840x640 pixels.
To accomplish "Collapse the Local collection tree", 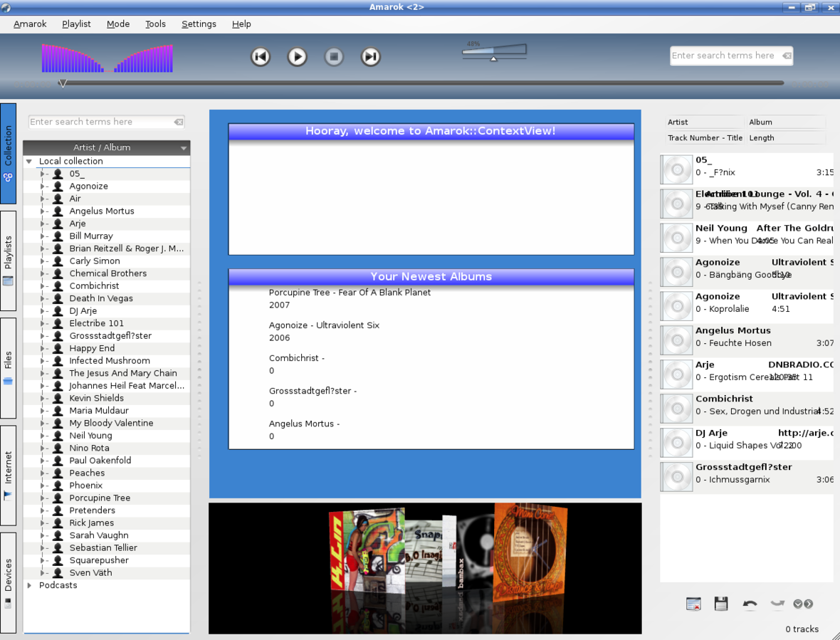I will [x=29, y=162].
